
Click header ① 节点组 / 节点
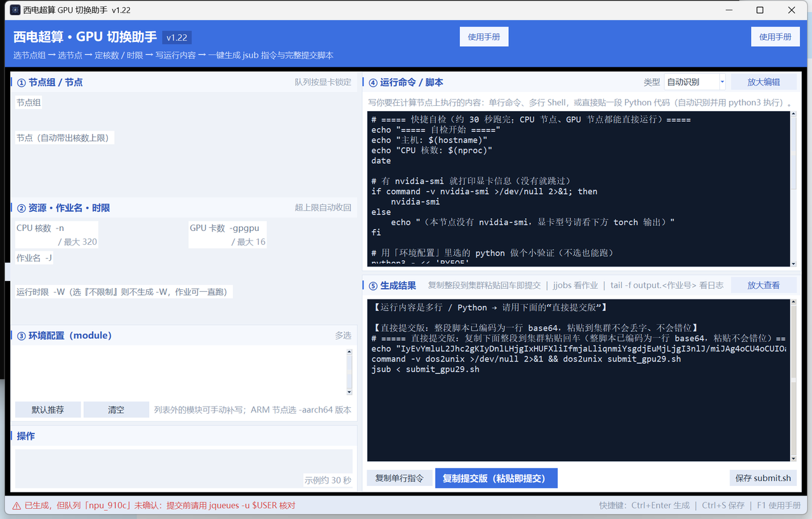[x=50, y=82]
